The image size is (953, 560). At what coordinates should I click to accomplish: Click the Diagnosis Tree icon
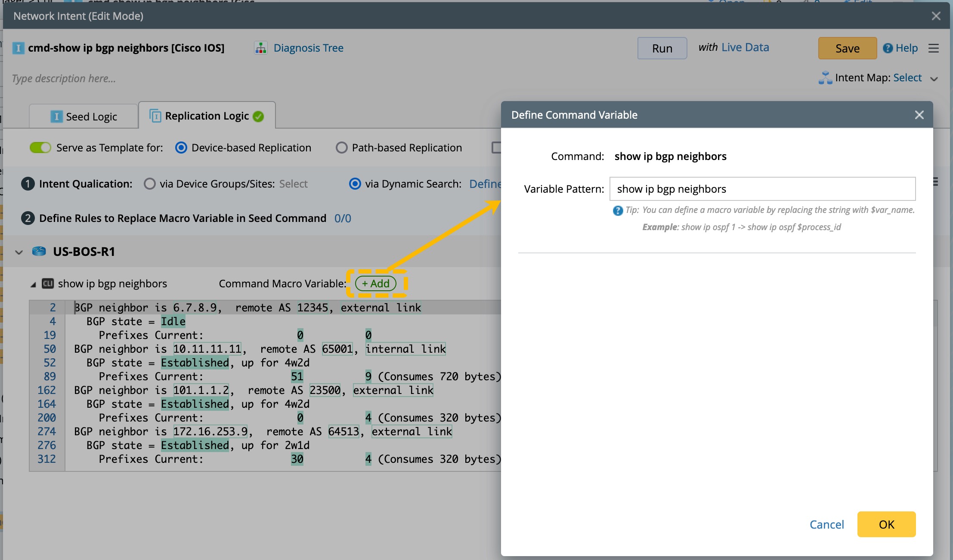point(260,48)
